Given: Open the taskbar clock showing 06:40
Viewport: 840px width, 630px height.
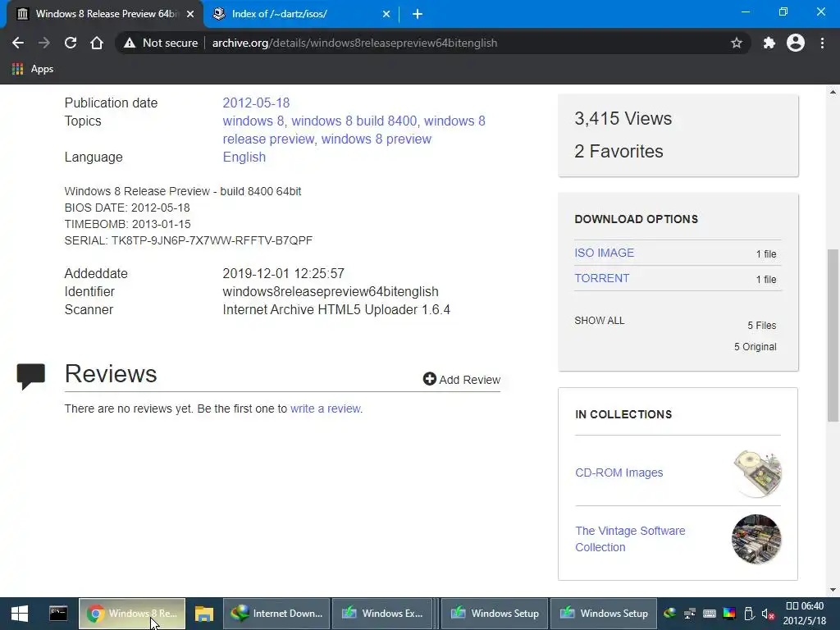Looking at the screenshot, I should [805, 614].
